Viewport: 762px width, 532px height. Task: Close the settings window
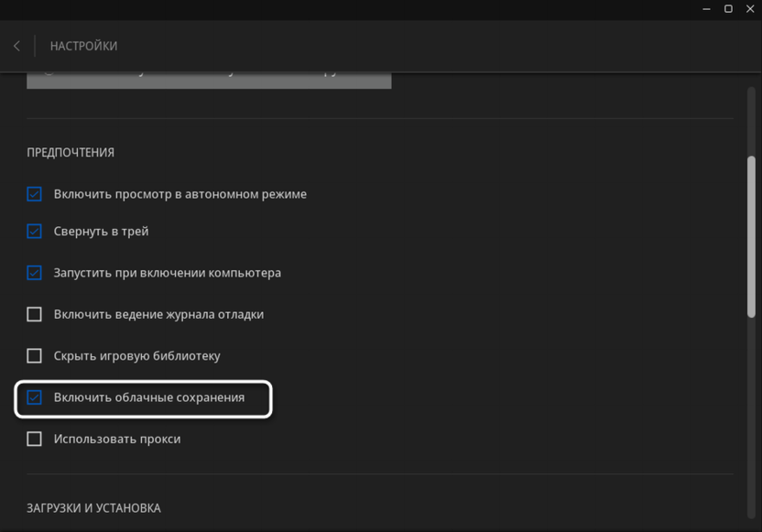pos(750,9)
